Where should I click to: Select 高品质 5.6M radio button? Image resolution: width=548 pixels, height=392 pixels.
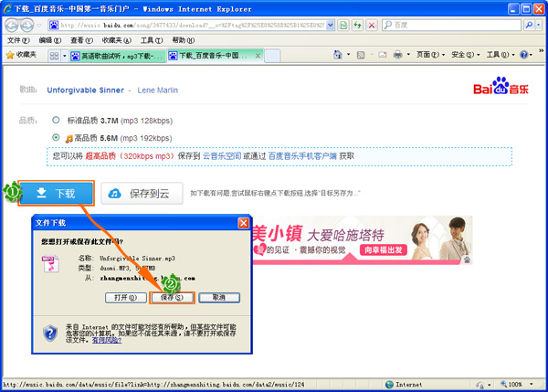pos(56,137)
